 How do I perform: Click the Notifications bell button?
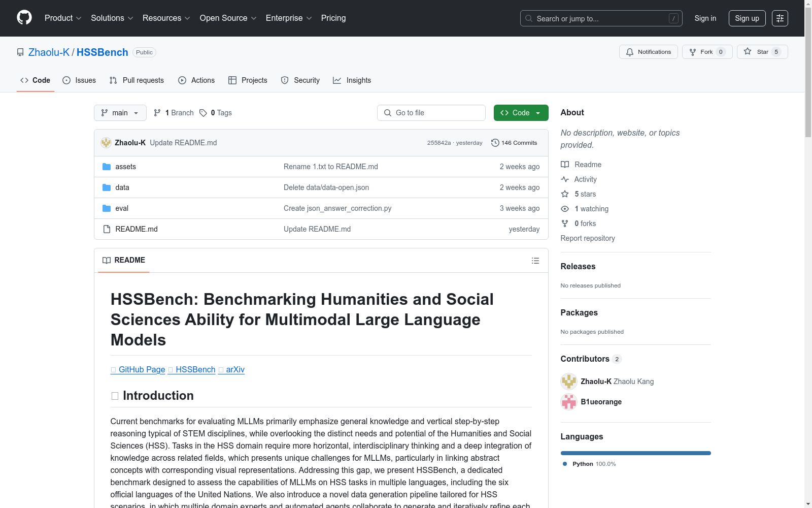tap(649, 52)
